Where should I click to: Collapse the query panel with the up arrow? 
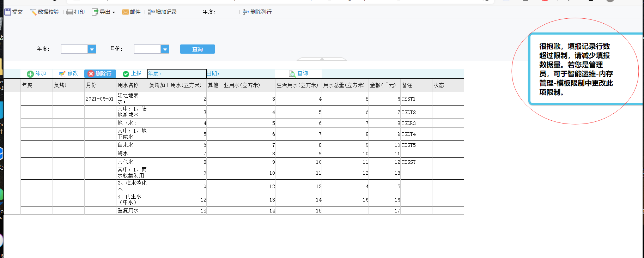(322, 59)
